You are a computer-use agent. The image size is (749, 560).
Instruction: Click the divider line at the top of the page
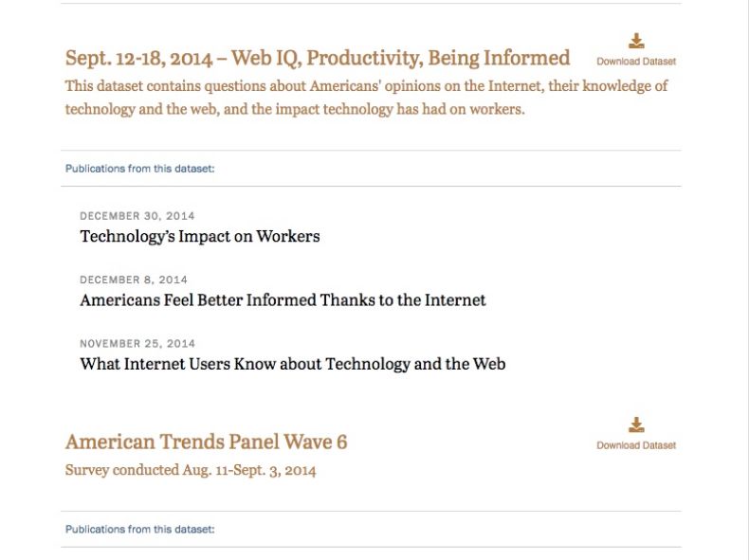371,4
